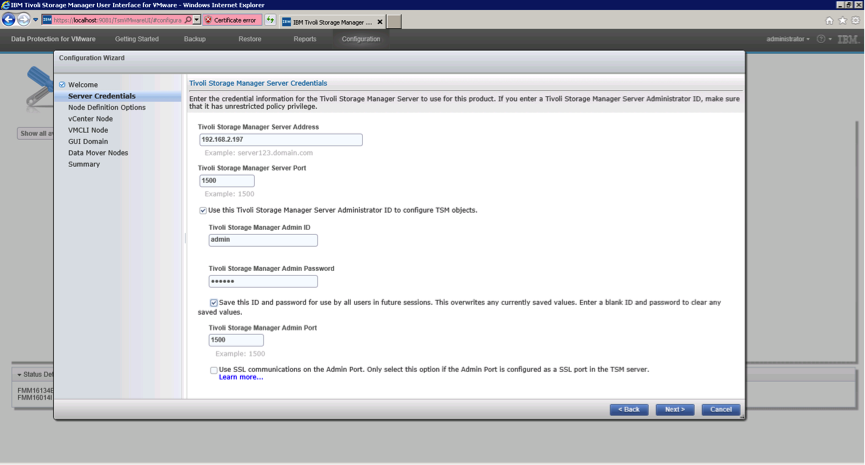Toggle Use this Administrator ID checkbox

[203, 210]
